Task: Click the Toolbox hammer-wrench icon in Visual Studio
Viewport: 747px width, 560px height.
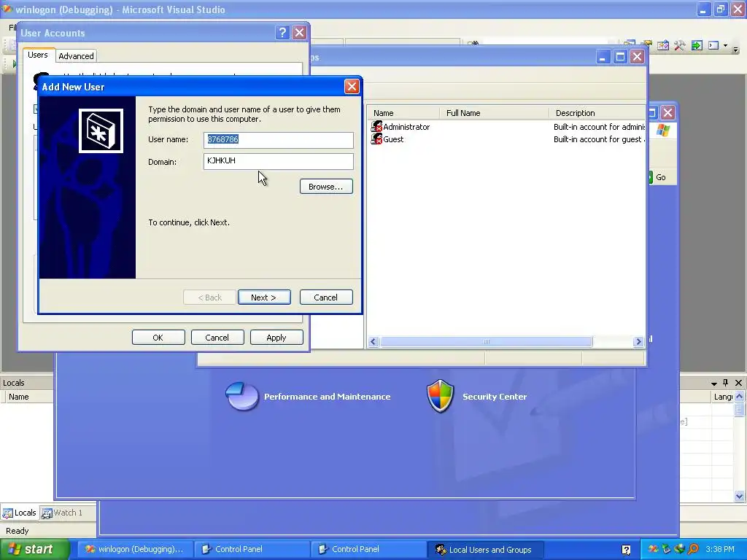Action: click(679, 45)
